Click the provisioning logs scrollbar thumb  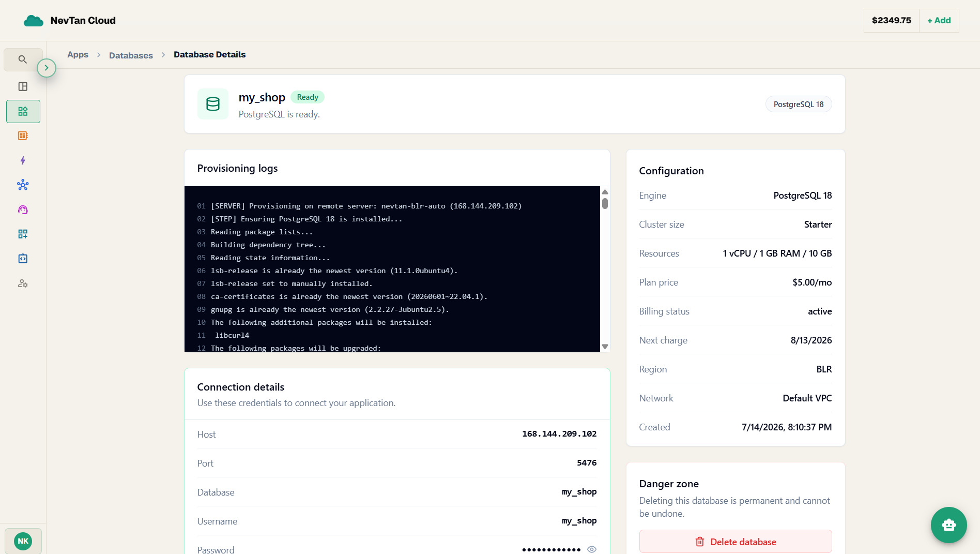(605, 203)
